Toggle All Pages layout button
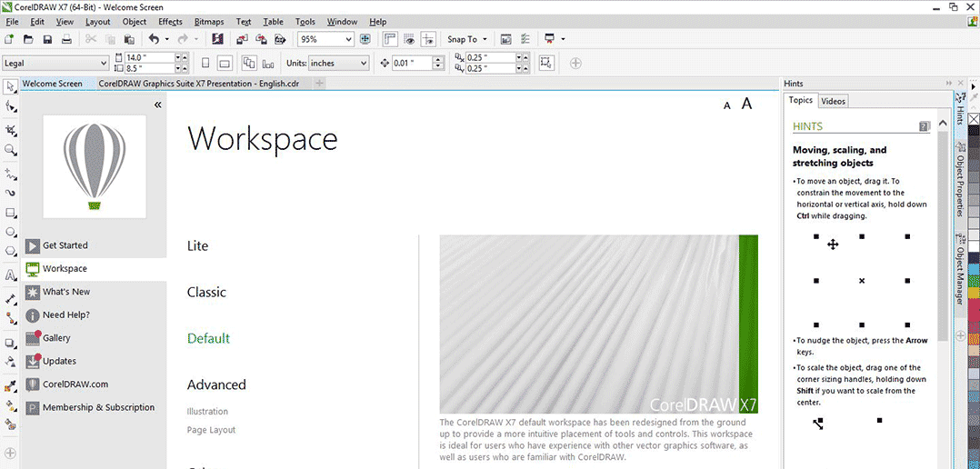The image size is (980, 469). [249, 63]
